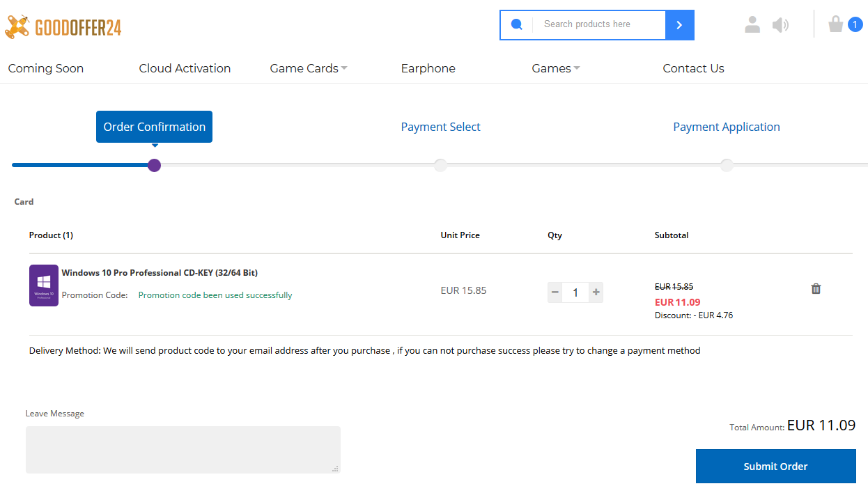Open the Windows 10 Pro Professional CD-KEY title
This screenshot has height=493, width=868.
[160, 273]
